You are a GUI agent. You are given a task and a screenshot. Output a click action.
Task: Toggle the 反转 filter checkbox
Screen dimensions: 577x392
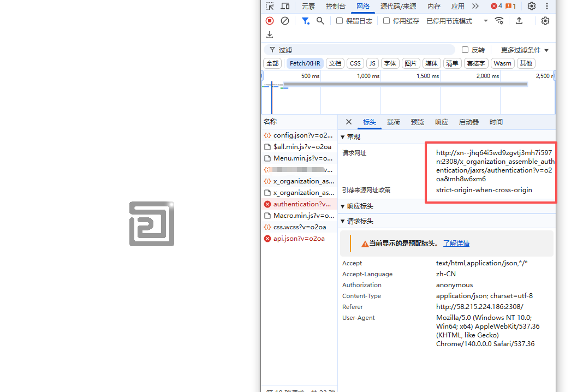point(466,50)
